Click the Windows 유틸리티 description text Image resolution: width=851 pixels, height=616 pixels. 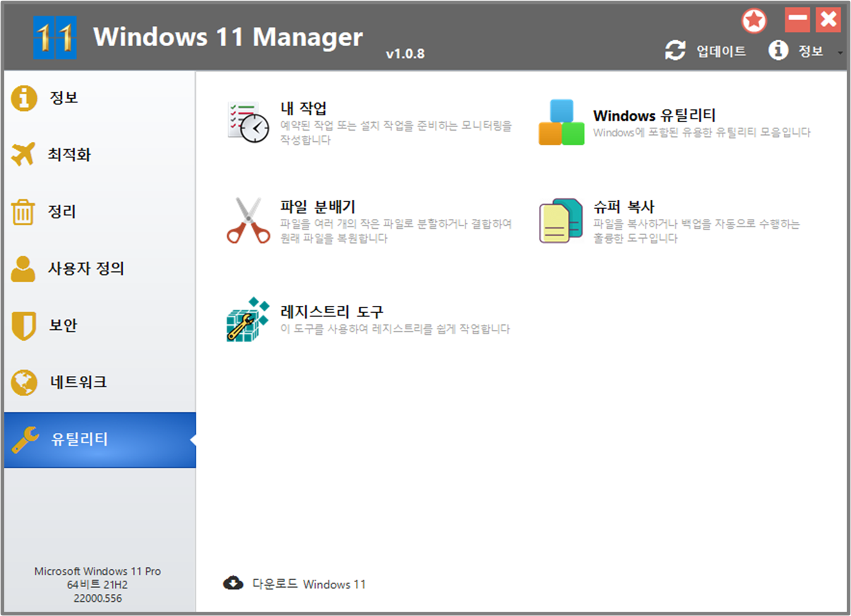(702, 132)
